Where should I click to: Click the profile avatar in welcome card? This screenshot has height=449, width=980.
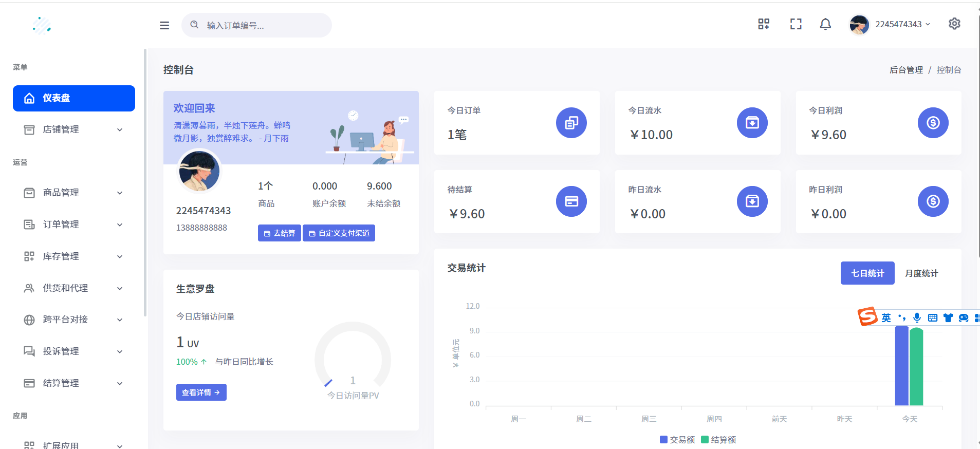tap(199, 171)
